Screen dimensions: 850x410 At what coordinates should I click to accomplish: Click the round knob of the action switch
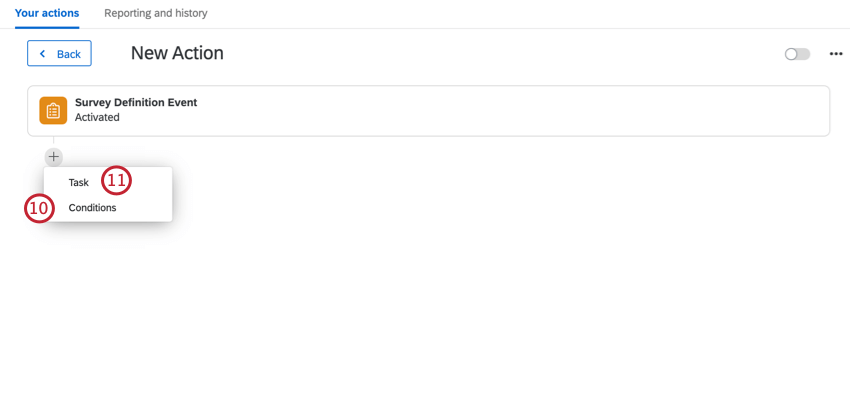791,54
